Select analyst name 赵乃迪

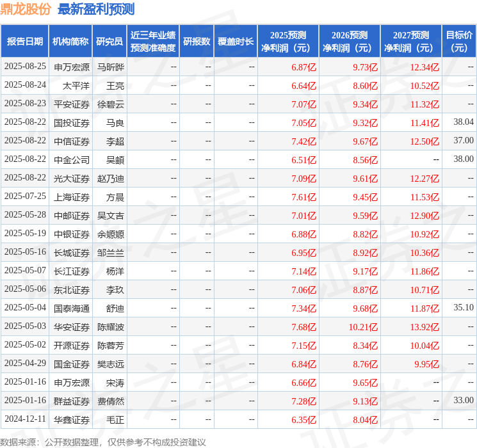[x=111, y=179]
